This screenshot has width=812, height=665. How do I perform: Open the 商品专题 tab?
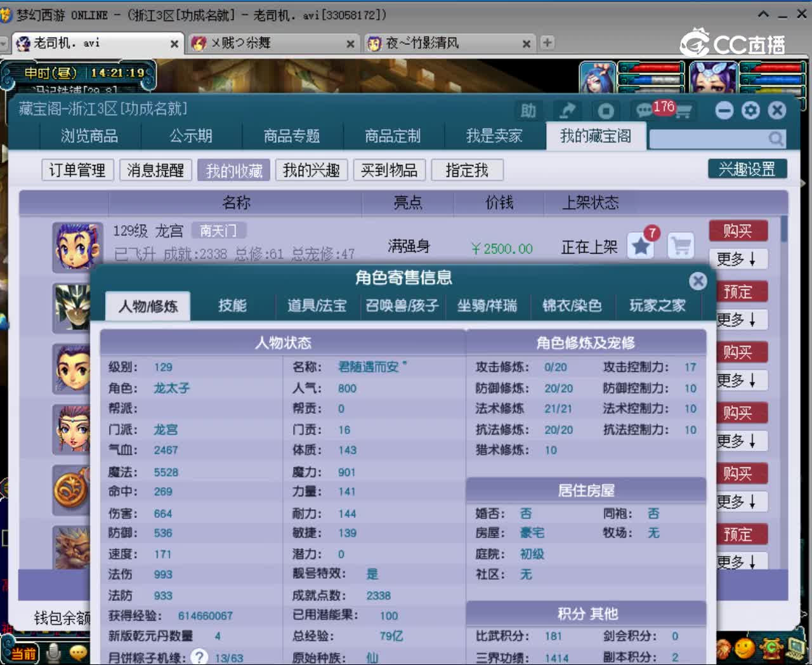pyautogui.click(x=292, y=136)
